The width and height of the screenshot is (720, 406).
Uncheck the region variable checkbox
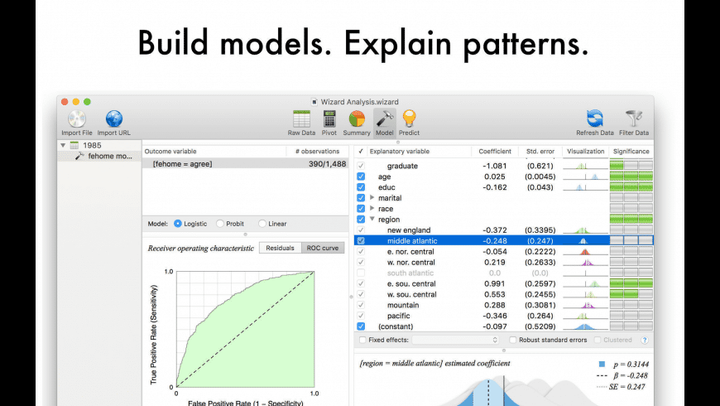pos(361,220)
